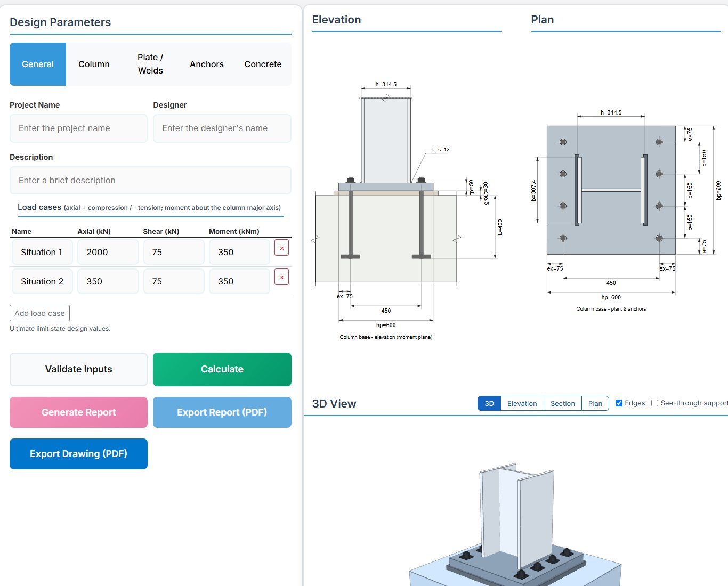This screenshot has height=586, width=728.
Task: Toggle See-through support checkbox
Action: 654,403
